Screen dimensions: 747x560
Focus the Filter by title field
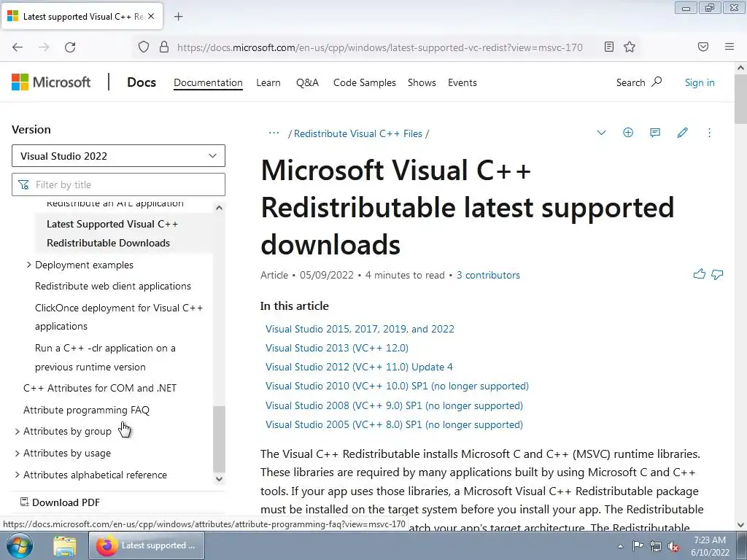click(x=118, y=184)
